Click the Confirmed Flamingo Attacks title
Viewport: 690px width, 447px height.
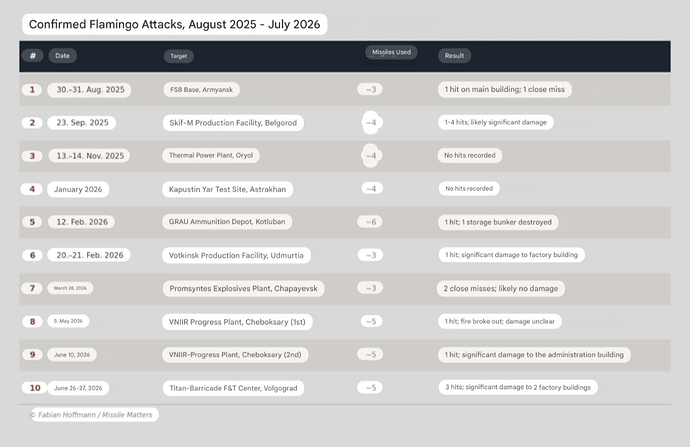coord(175,24)
